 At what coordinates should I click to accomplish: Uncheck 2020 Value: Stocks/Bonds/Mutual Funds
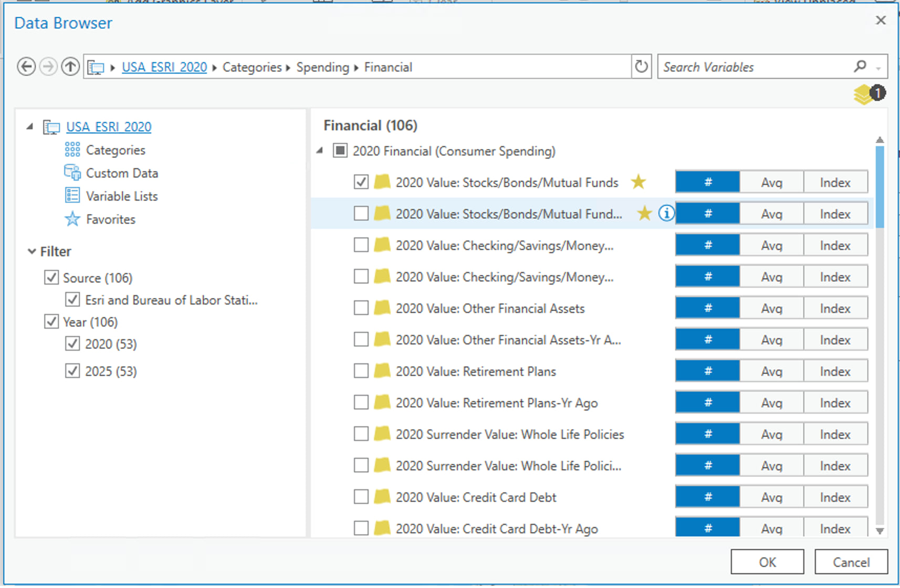tap(361, 182)
